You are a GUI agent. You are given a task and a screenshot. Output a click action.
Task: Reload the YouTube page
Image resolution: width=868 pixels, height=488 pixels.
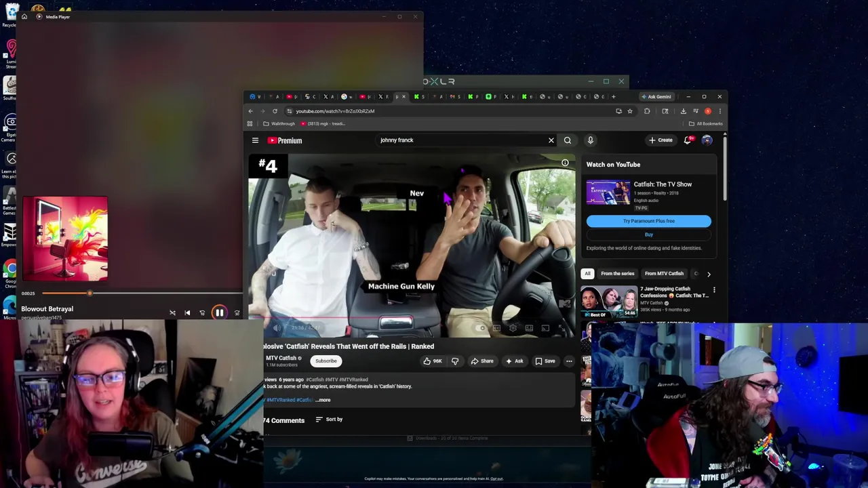pos(275,111)
